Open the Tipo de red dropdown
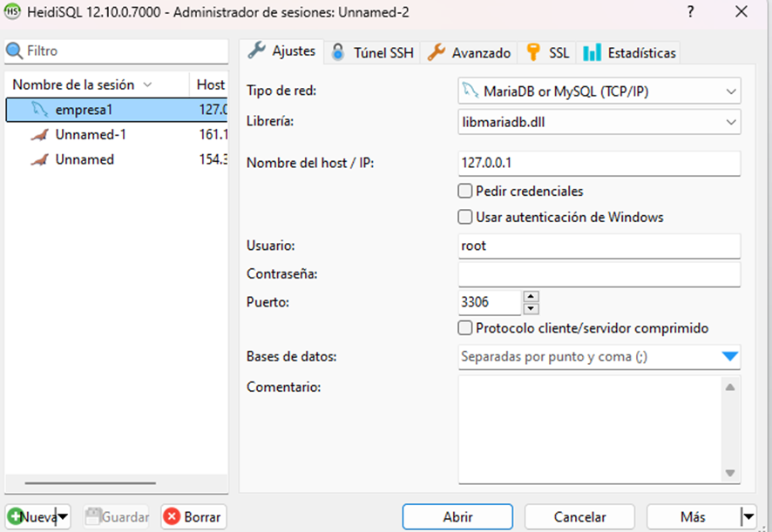Image resolution: width=772 pixels, height=532 pixels. 732,91
